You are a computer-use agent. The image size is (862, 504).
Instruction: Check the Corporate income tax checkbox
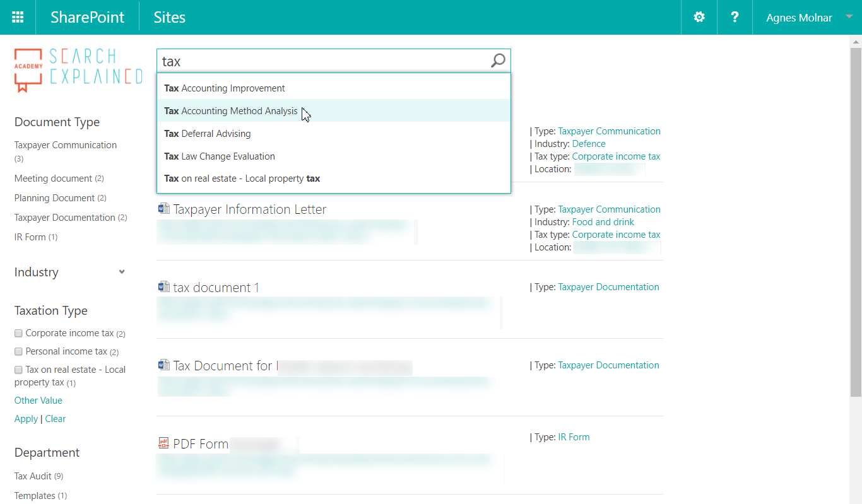tap(19, 333)
